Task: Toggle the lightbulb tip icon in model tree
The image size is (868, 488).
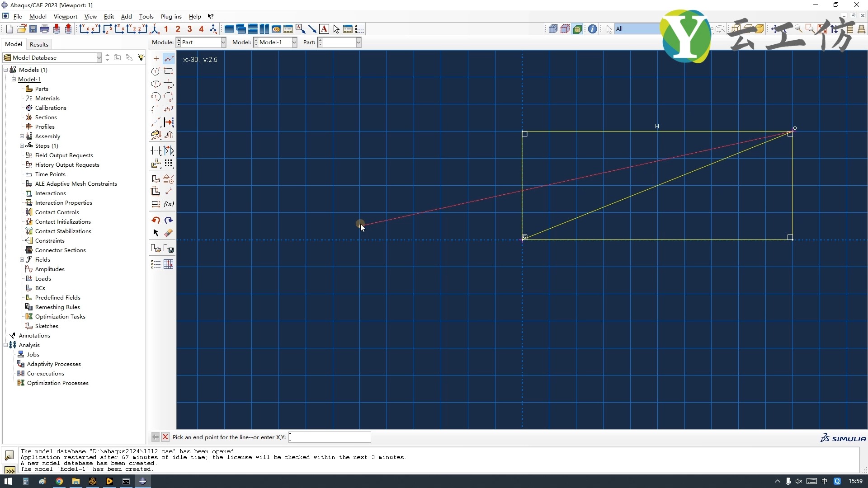Action: pyautogui.click(x=142, y=57)
